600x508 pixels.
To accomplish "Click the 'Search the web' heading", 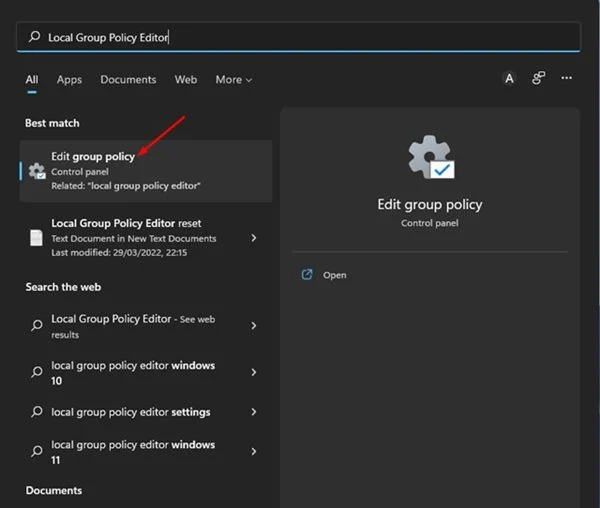I will tap(63, 287).
